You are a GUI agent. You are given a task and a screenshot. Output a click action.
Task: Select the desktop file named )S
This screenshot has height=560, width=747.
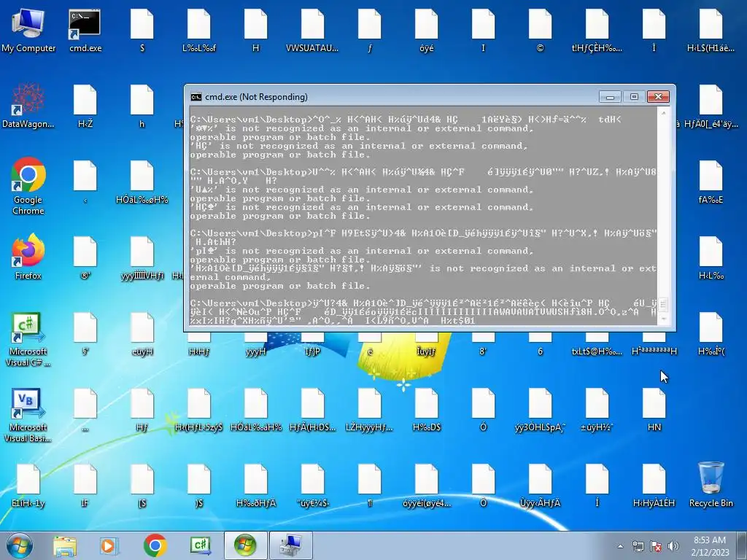[x=198, y=486]
